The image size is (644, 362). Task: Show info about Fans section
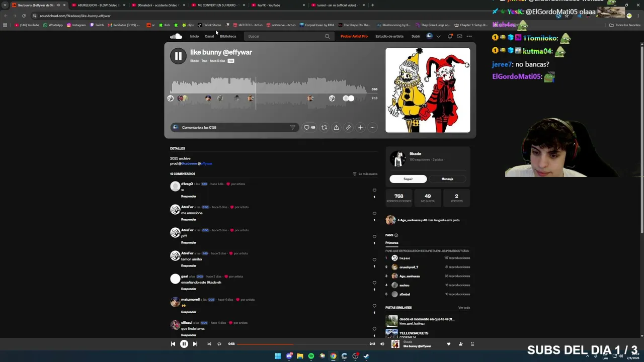396,235
